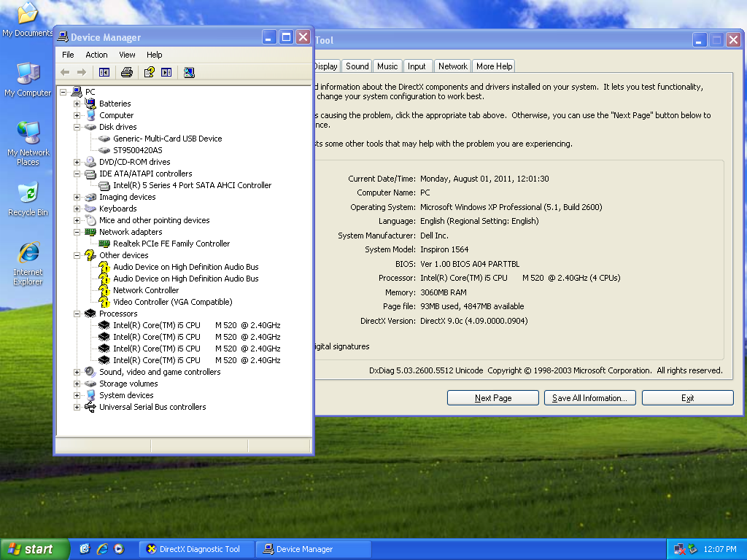Click the Scan for hardware changes icon

(x=189, y=72)
